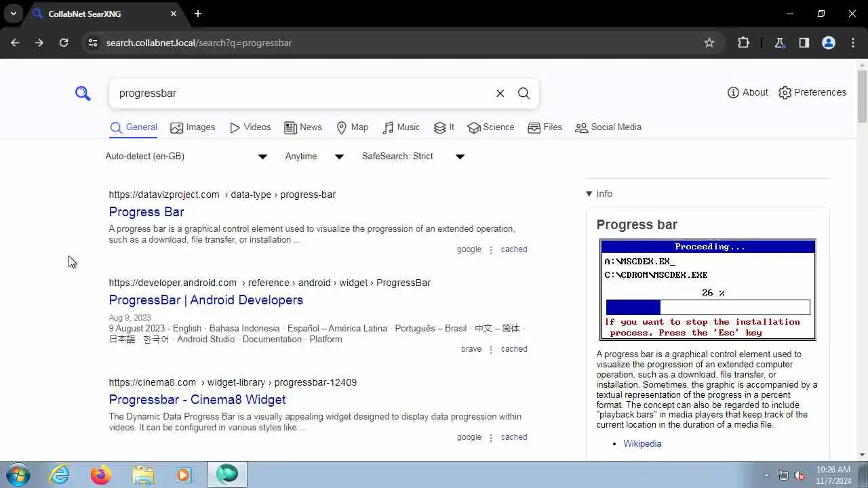
Task: View site information icon in address bar
Action: pos(93,43)
